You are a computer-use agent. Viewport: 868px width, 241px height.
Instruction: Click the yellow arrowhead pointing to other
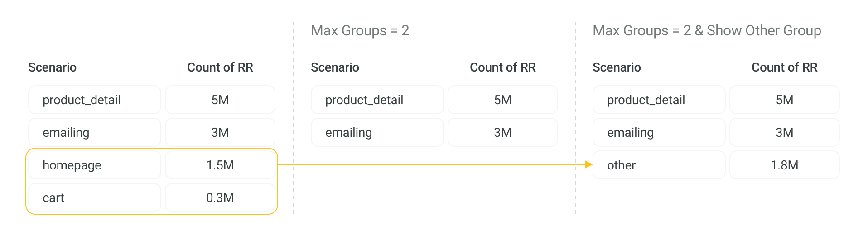point(588,164)
